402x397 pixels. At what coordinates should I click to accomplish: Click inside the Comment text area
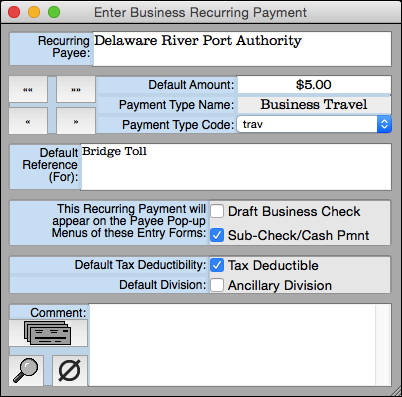(232, 345)
